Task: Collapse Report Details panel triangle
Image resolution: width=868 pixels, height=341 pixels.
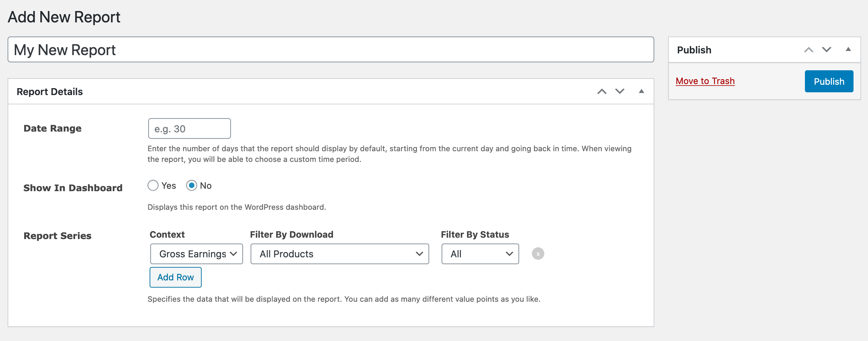Action: pyautogui.click(x=641, y=91)
